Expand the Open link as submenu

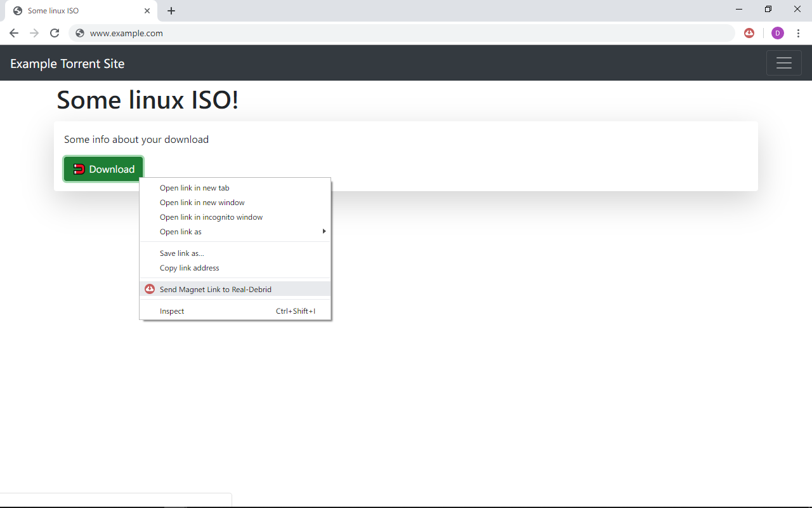click(180, 231)
